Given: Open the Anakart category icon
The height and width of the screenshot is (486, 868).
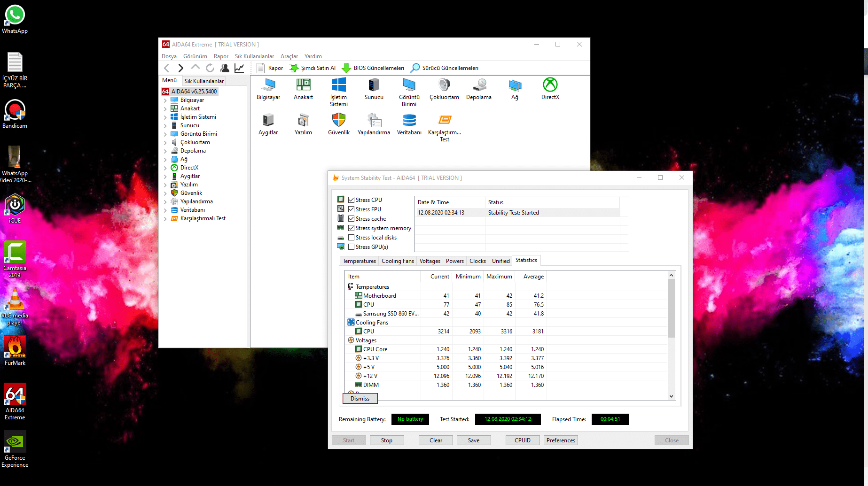Looking at the screenshot, I should [x=303, y=89].
